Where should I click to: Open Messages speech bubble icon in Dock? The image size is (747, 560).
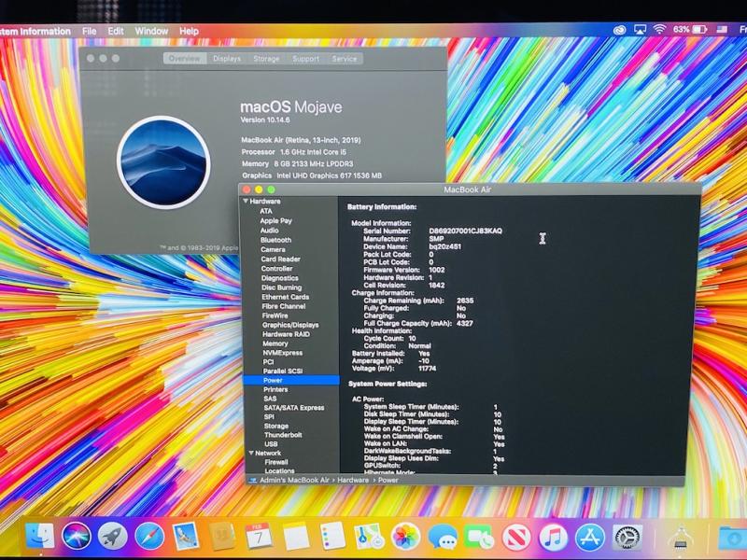pos(443,538)
